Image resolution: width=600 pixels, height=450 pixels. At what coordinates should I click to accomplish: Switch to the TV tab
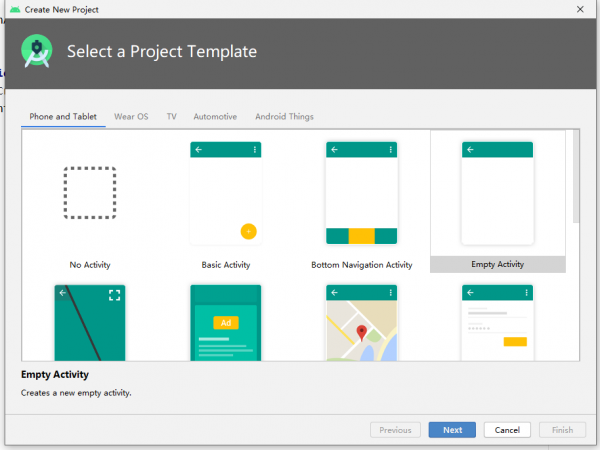tap(172, 117)
